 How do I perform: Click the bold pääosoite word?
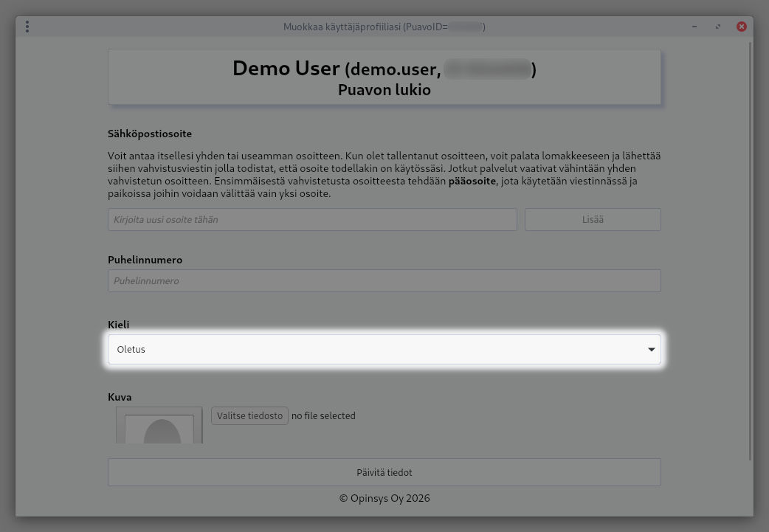473,181
